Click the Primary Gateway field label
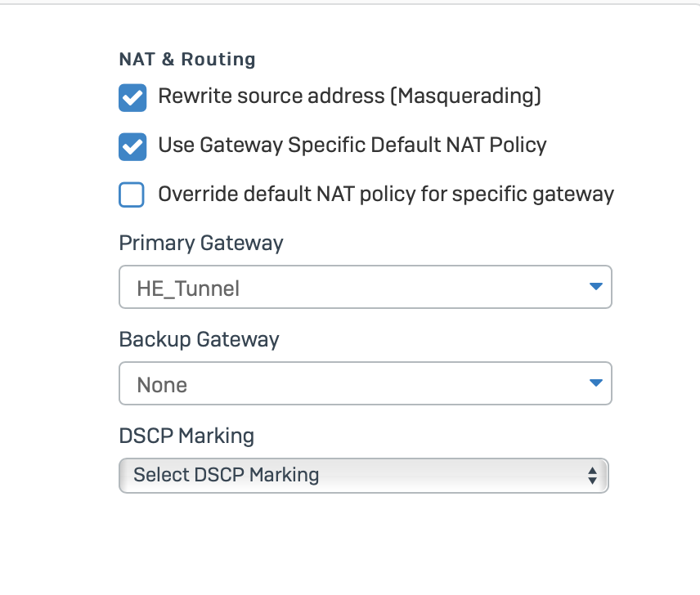700x595 pixels. (x=201, y=243)
